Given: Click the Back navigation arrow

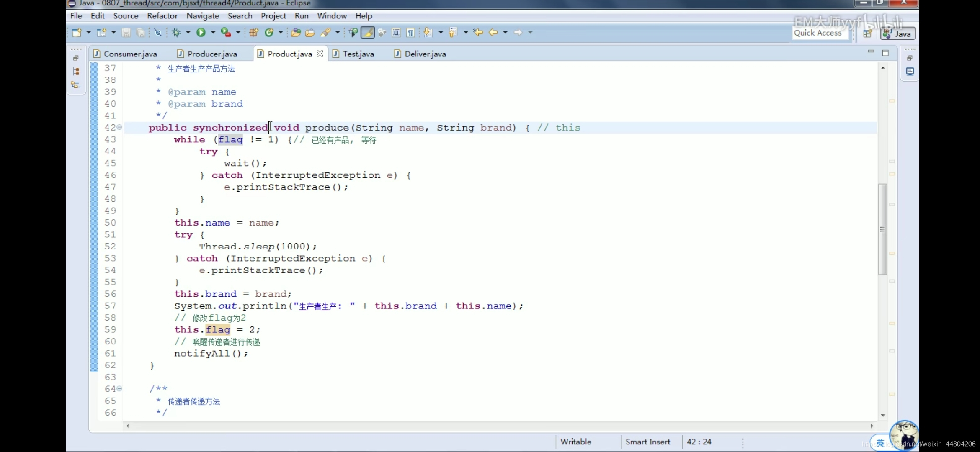Looking at the screenshot, I should tap(493, 32).
